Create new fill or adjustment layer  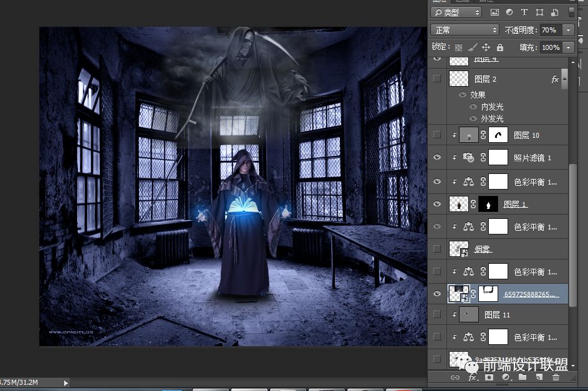coord(506,377)
